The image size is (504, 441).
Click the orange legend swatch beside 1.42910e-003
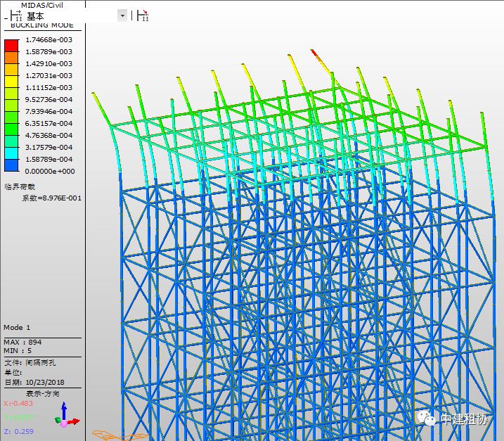(11, 57)
